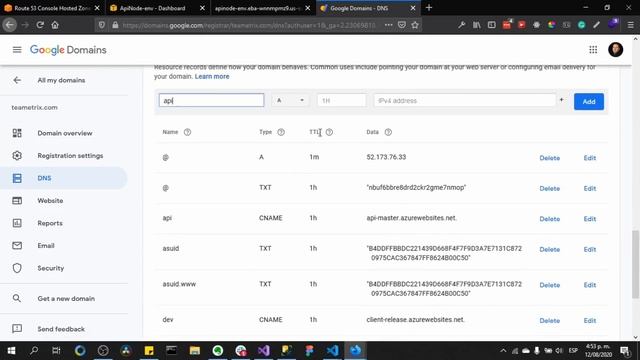Screen dimensions: 640x360
Task: Click help icon next to Data column
Action: pos(388,132)
